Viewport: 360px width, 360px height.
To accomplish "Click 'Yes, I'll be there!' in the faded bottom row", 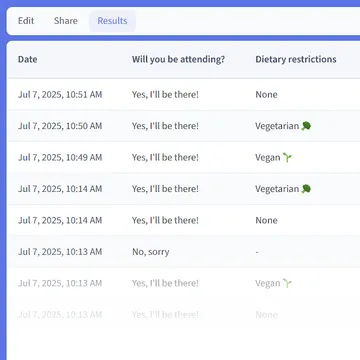I will [165, 315].
